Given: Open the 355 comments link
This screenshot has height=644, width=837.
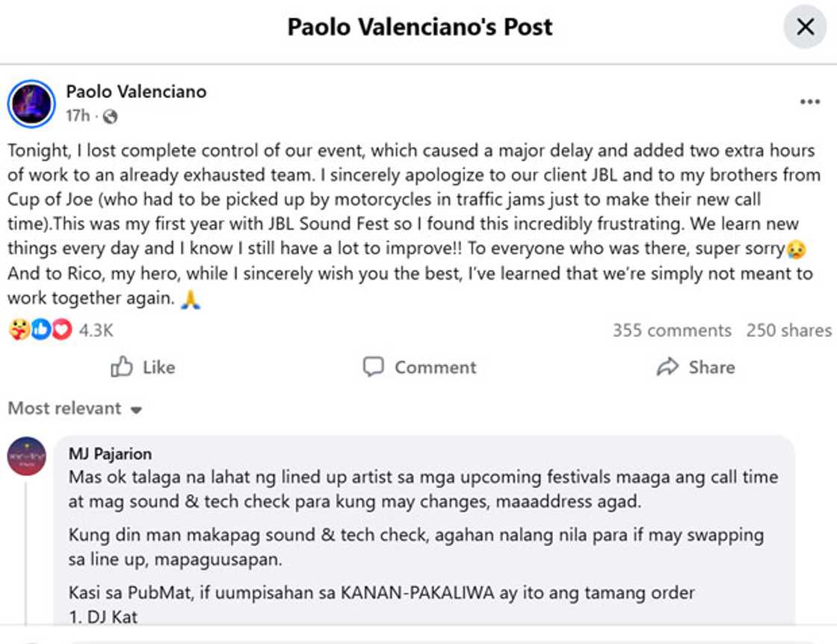Looking at the screenshot, I should pyautogui.click(x=673, y=330).
